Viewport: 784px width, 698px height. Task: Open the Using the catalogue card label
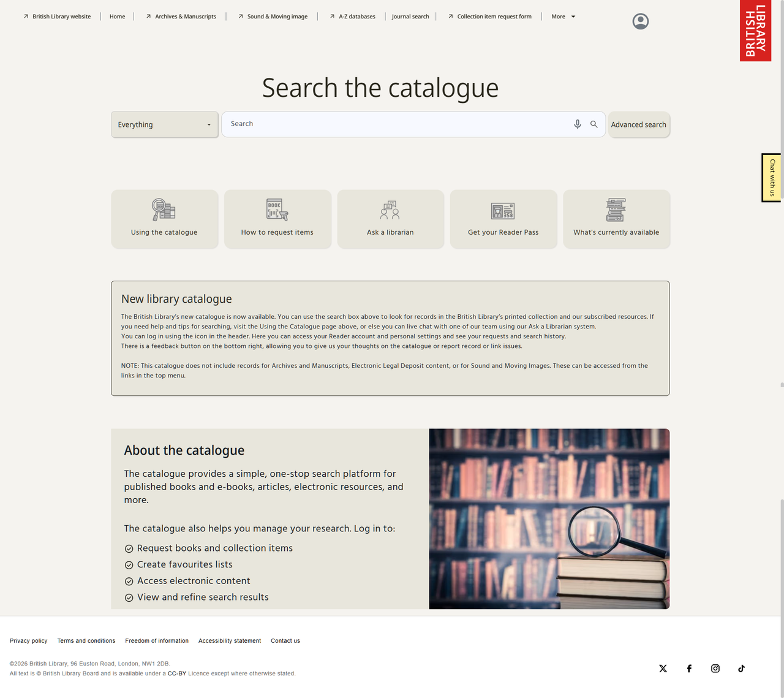[x=164, y=232]
